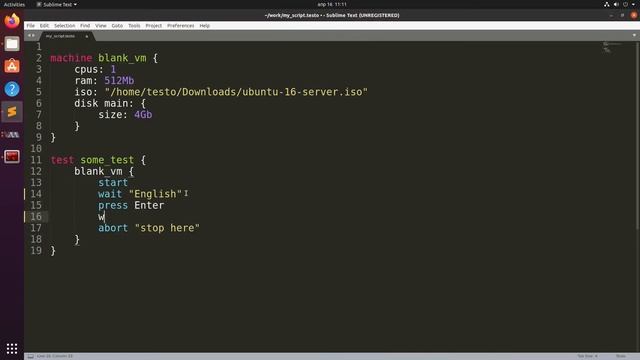Click the value '512Mb' on line 4
The height and width of the screenshot is (360, 640).
click(119, 80)
